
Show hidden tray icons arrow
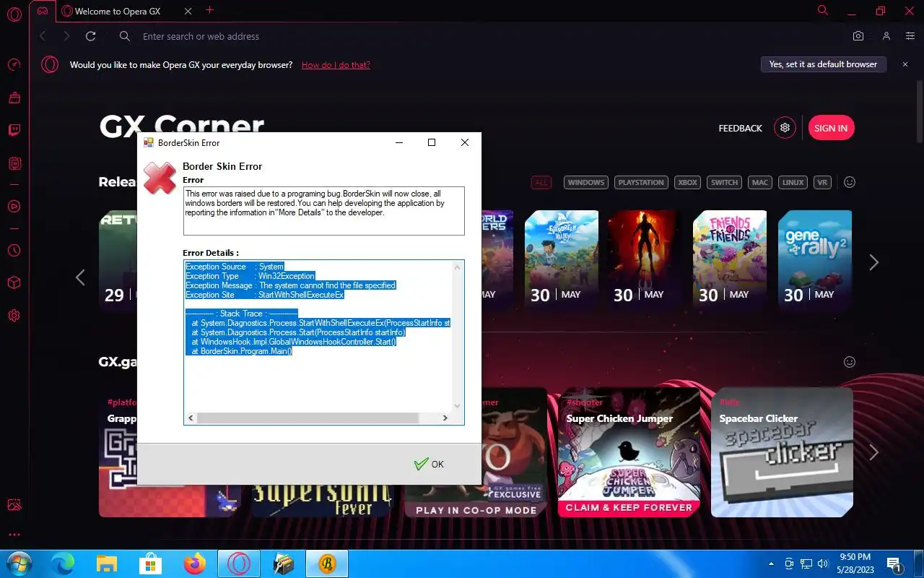pos(772,564)
